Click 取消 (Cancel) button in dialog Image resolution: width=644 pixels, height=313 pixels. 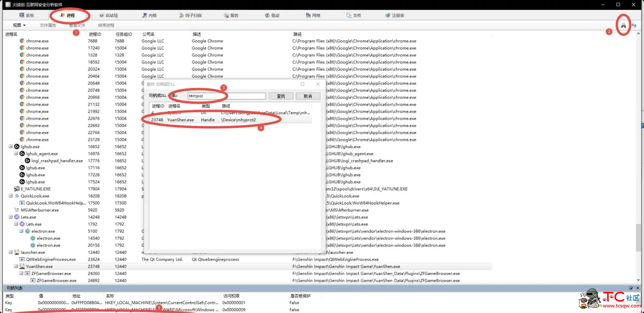(x=308, y=96)
